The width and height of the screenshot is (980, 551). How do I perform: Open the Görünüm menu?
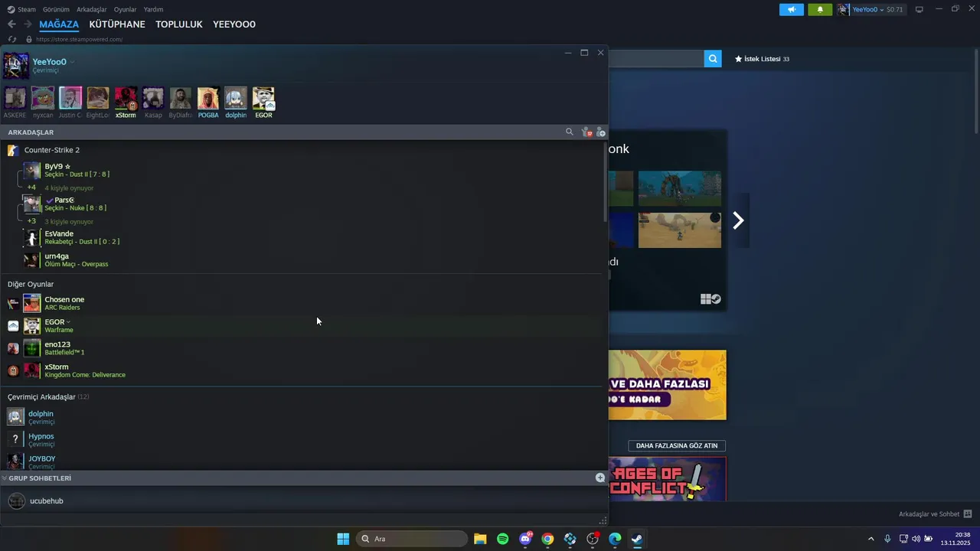coord(56,9)
